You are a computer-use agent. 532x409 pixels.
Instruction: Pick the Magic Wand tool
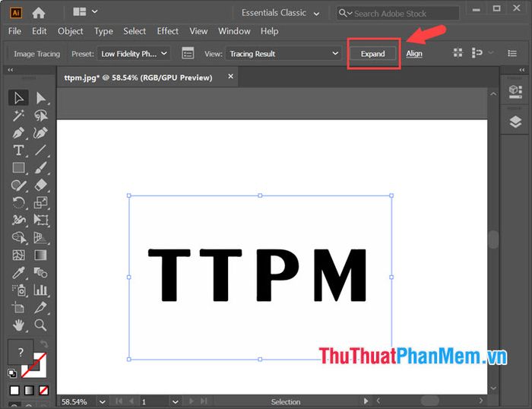coord(18,116)
